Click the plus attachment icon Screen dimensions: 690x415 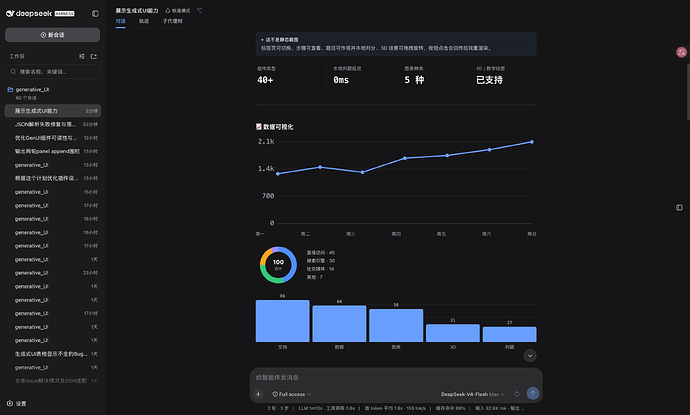258,394
